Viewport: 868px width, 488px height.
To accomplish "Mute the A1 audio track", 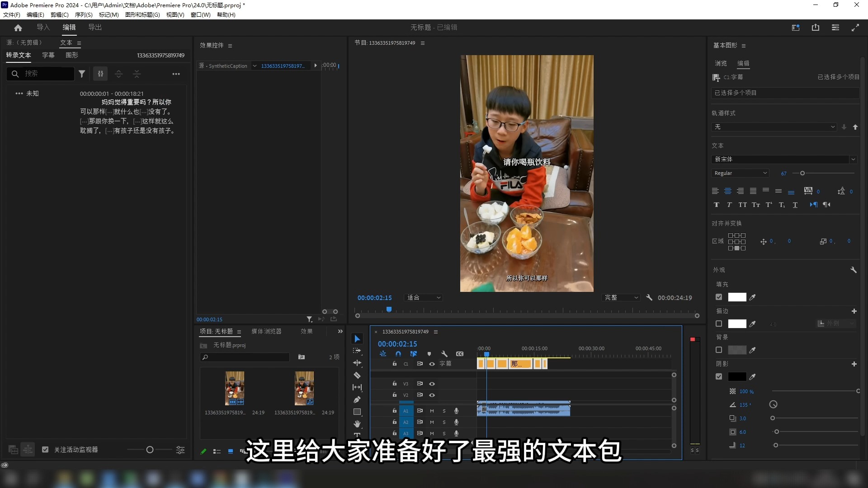I will [x=431, y=411].
